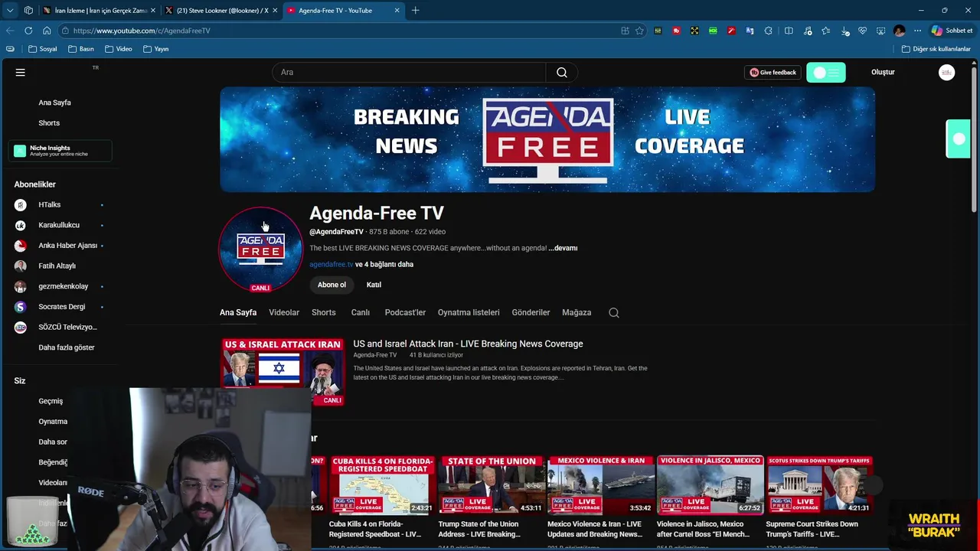Open the 'US & Israel Attack Iran' live thumbnail

click(x=283, y=372)
